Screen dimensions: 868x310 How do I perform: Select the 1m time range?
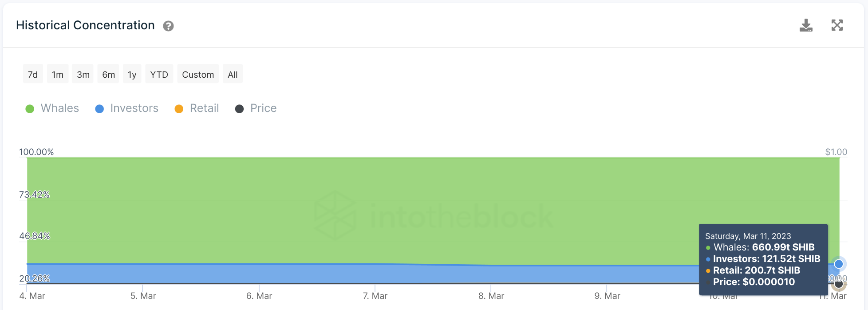tap(58, 75)
